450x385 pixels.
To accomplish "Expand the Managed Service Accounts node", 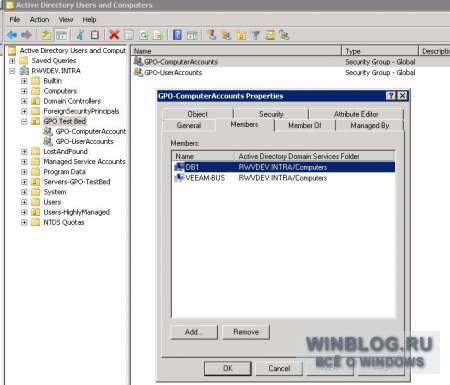I will tap(24, 162).
